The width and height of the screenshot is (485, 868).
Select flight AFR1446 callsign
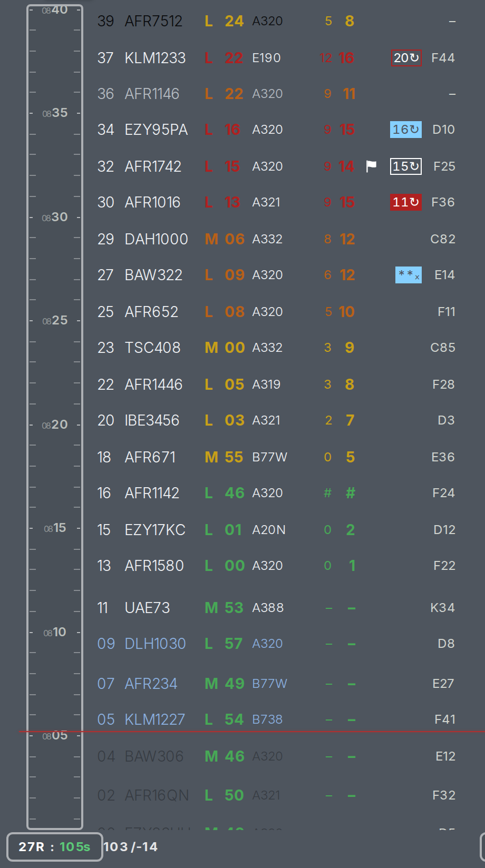pyautogui.click(x=153, y=384)
